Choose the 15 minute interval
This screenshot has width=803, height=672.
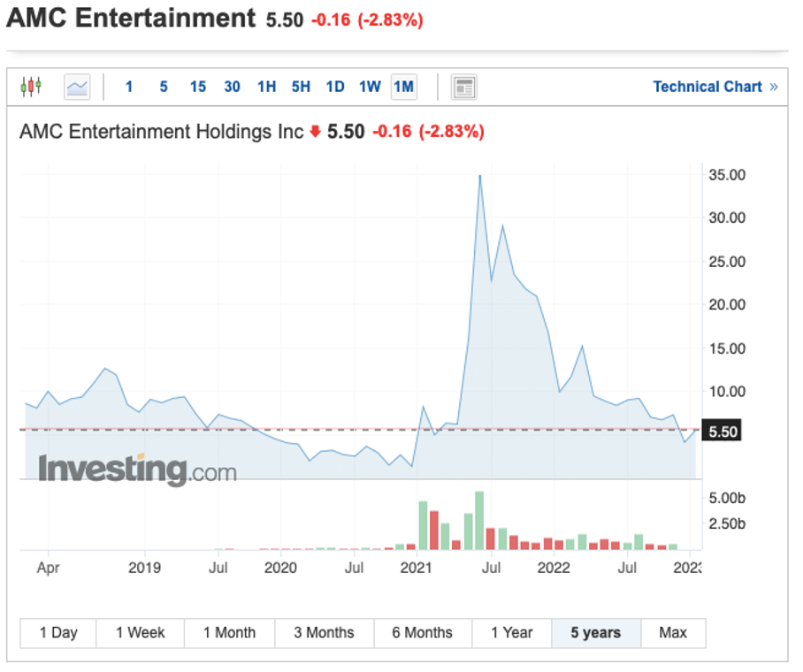coord(198,87)
